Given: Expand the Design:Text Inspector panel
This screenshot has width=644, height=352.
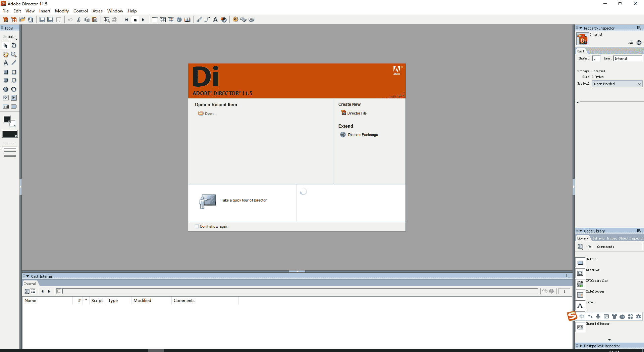Looking at the screenshot, I should [581, 346].
